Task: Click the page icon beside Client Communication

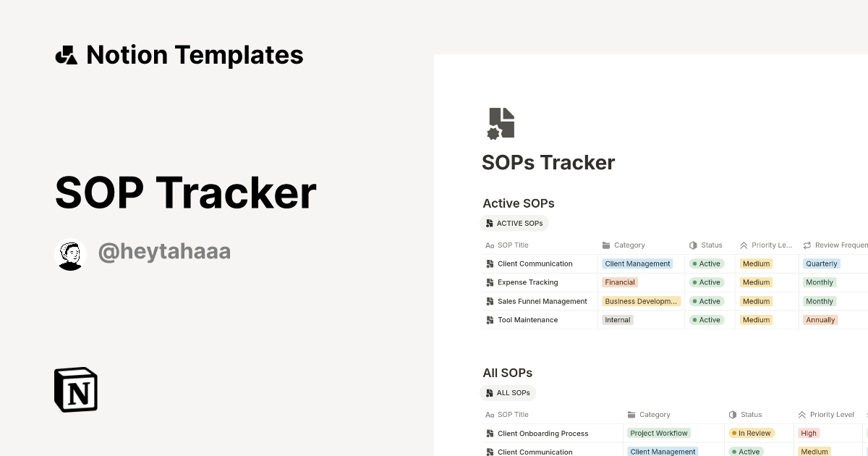Action: 490,263
